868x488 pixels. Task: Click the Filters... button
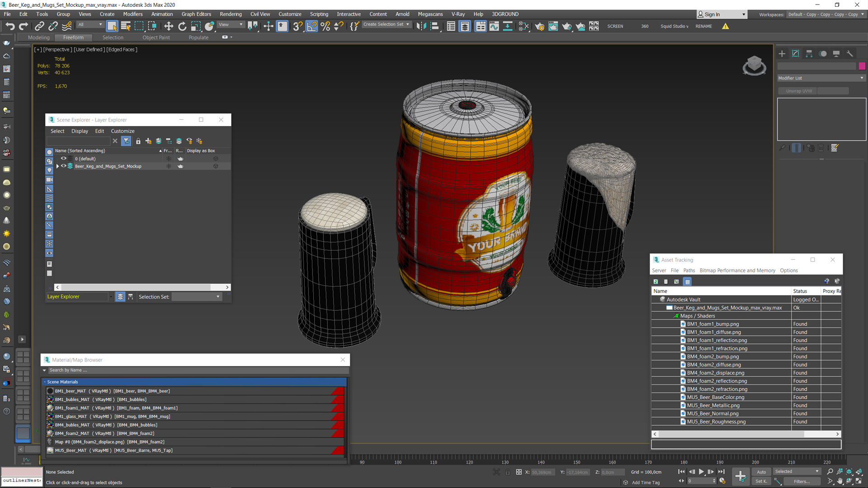click(x=802, y=482)
